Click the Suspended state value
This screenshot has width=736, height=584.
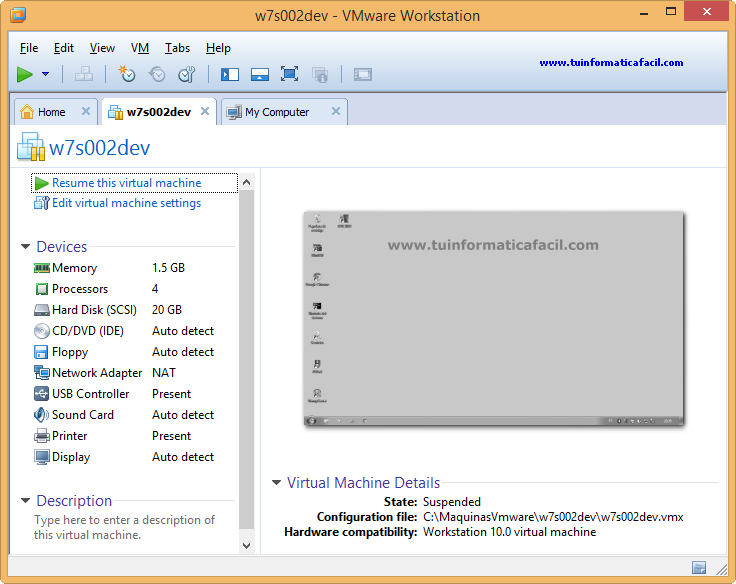pos(452,502)
